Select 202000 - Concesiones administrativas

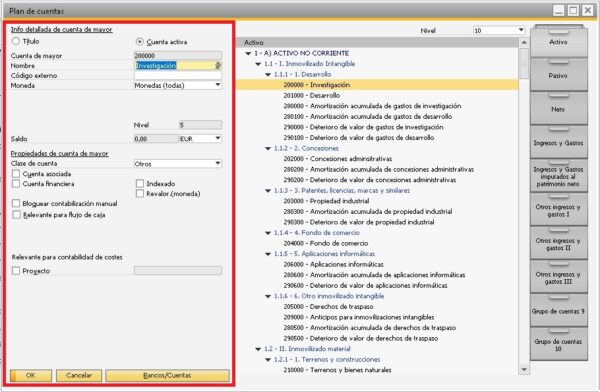coord(338,158)
